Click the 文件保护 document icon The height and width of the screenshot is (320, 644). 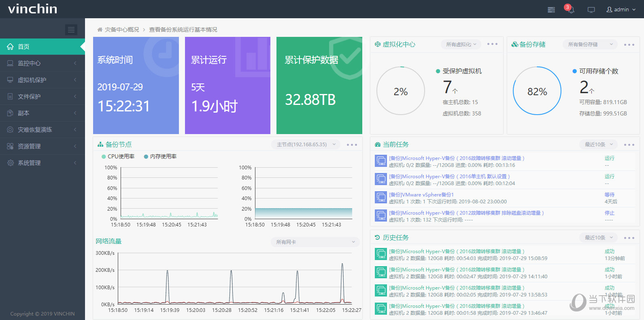11,96
